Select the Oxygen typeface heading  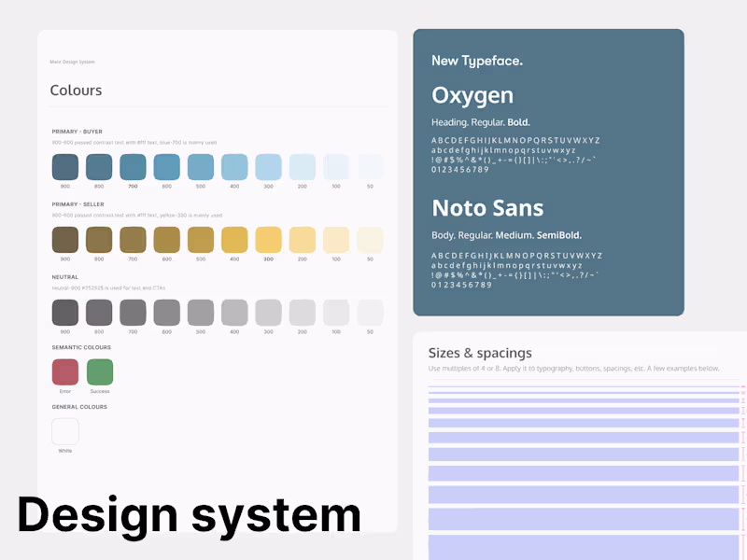(x=472, y=94)
